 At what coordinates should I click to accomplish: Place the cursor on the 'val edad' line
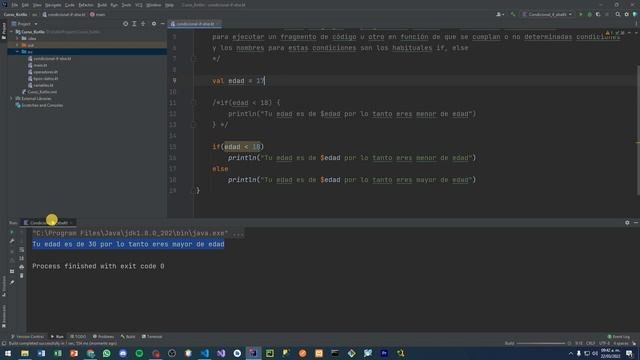238,81
